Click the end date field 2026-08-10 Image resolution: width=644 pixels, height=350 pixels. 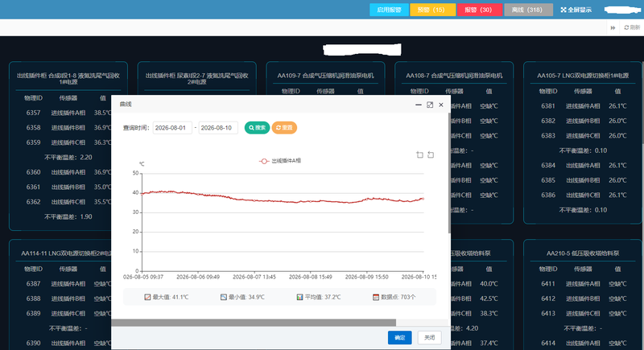point(218,128)
